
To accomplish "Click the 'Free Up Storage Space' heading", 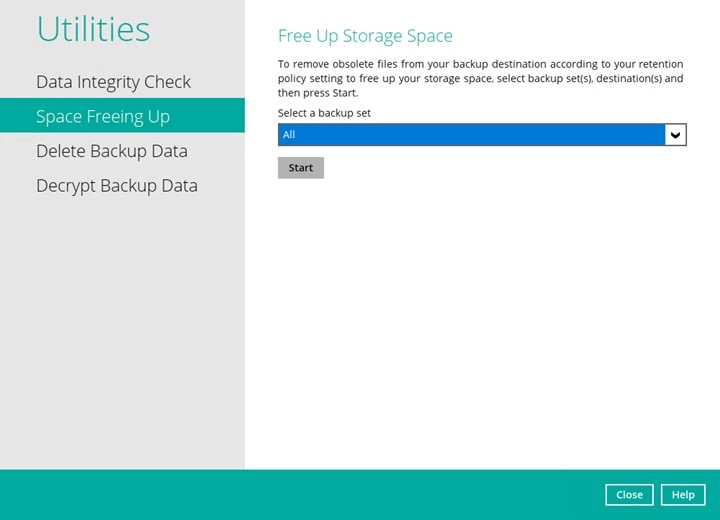I will [x=365, y=36].
